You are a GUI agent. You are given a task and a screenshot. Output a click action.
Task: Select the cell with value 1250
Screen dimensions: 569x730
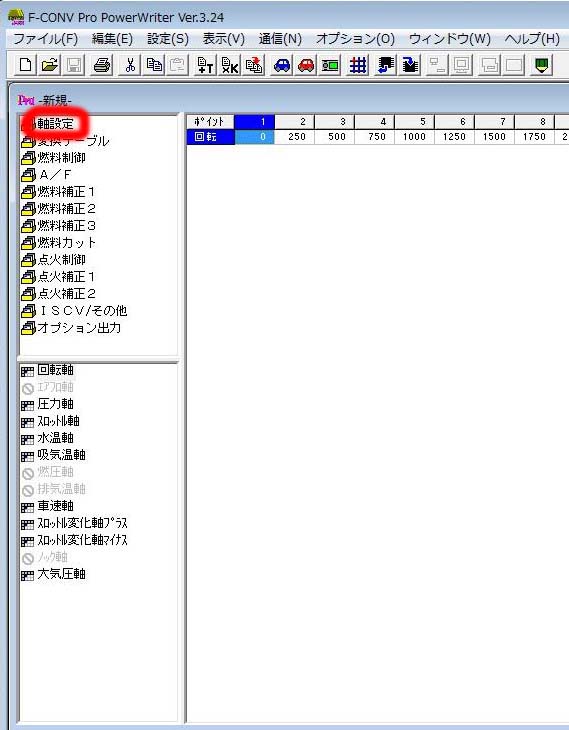455,137
